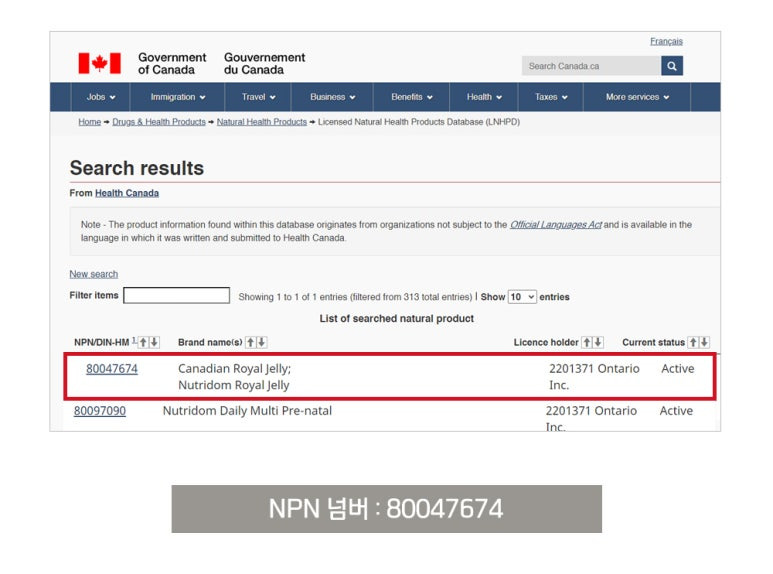Viewport: 773px width, 574px height.
Task: Open the Benefits menu
Action: pos(412,97)
